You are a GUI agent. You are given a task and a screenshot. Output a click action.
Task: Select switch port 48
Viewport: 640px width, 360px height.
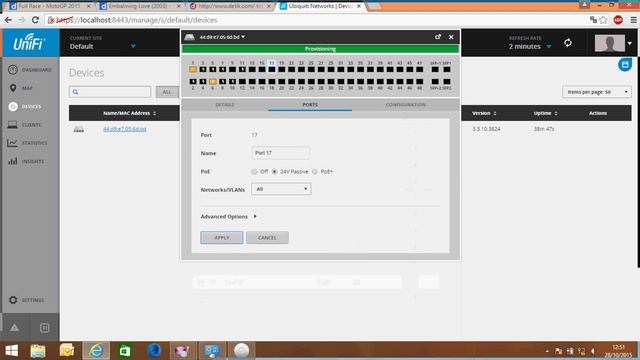pyautogui.click(x=420, y=82)
